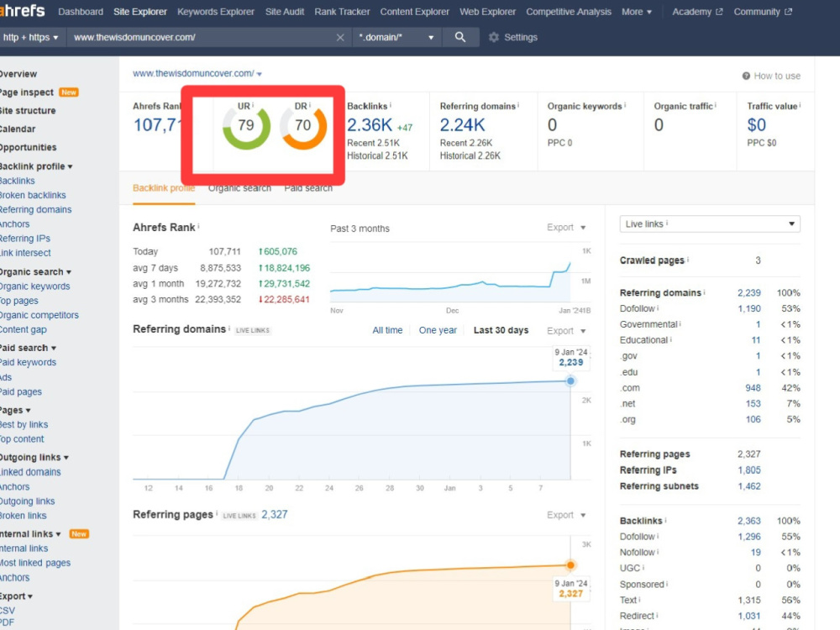840x630 pixels.
Task: Click the Ahrefs logo
Action: [x=23, y=10]
